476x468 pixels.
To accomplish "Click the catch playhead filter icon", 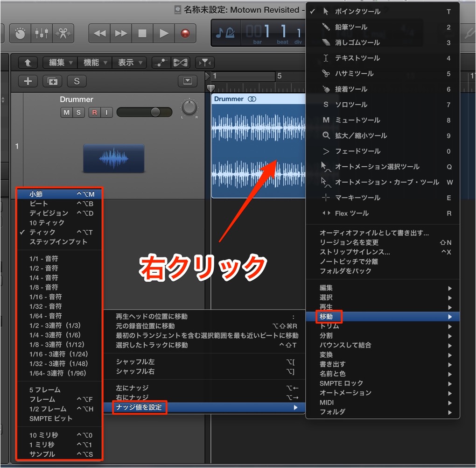I will coord(205,63).
